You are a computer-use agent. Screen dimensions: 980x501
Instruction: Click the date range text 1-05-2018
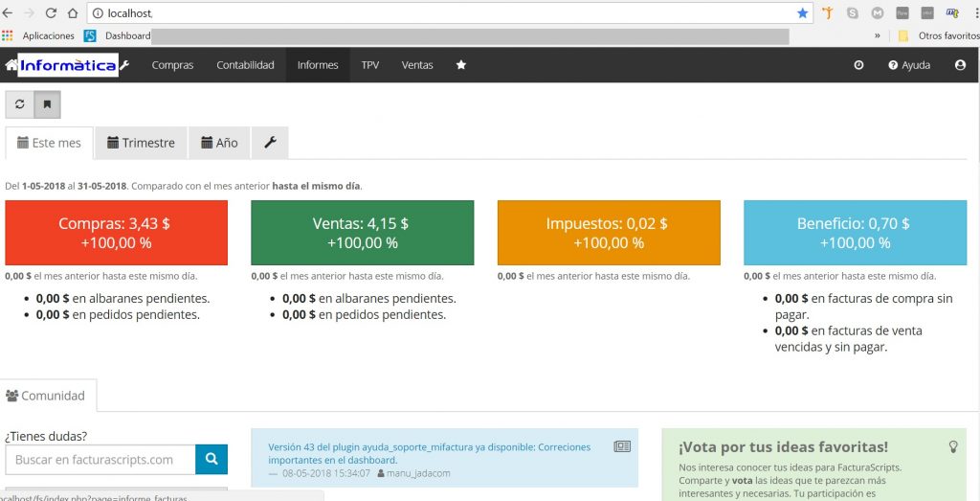[43, 187]
